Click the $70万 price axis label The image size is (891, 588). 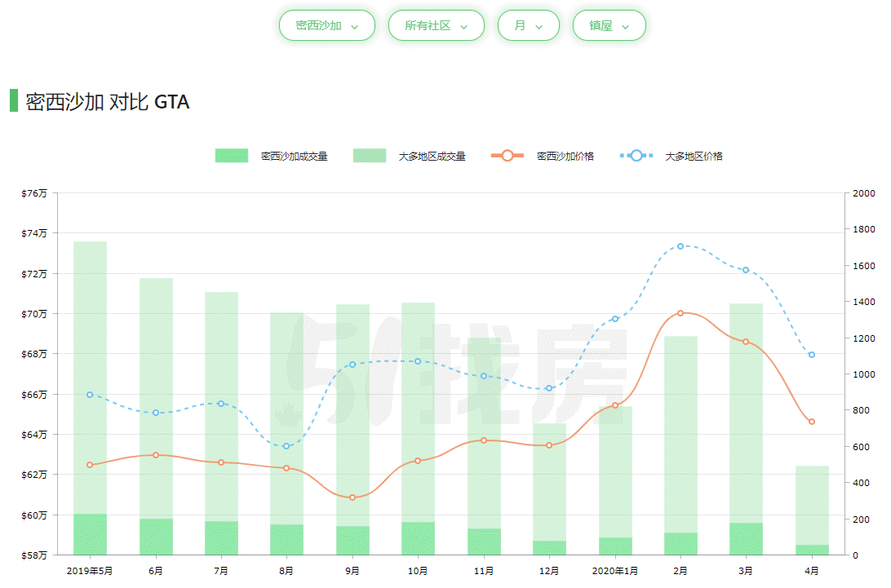[34, 314]
